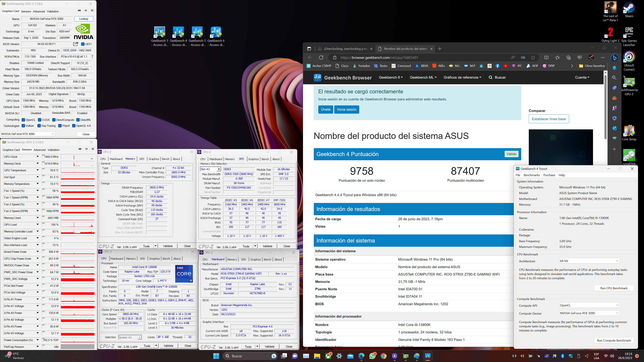Open Geekbench 3 desktop shortcut
Image resolution: width=644 pixels, height=362 pixels.
click(x=159, y=37)
